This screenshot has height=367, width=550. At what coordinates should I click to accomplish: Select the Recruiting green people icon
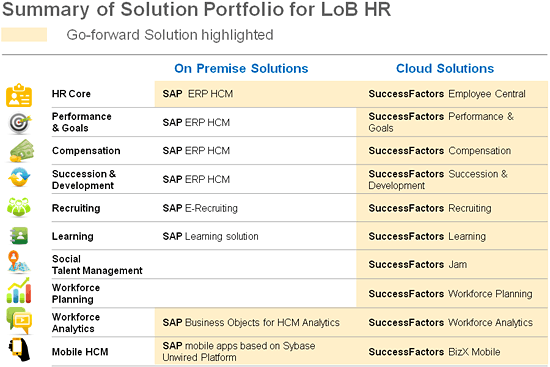[19, 207]
